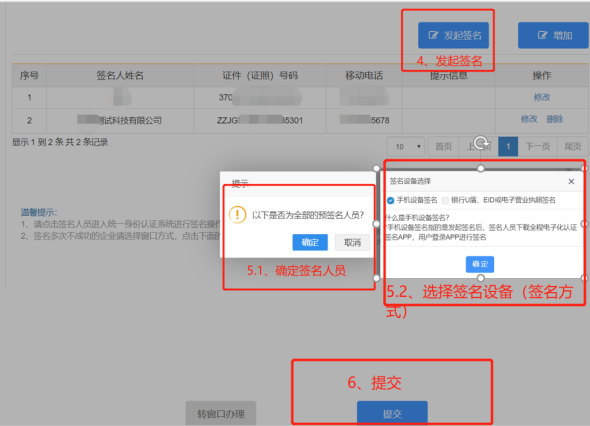Click 取消 in the 提示 dialog
The width and height of the screenshot is (590, 426).
coord(352,242)
